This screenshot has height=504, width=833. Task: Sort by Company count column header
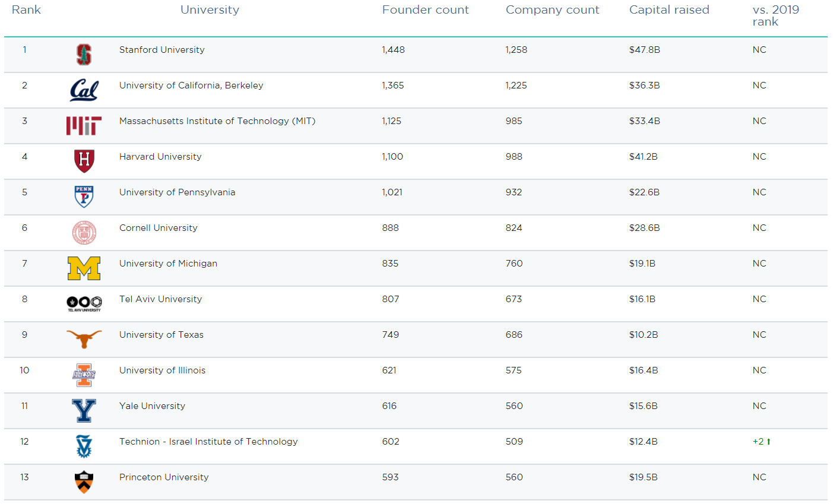click(x=552, y=10)
